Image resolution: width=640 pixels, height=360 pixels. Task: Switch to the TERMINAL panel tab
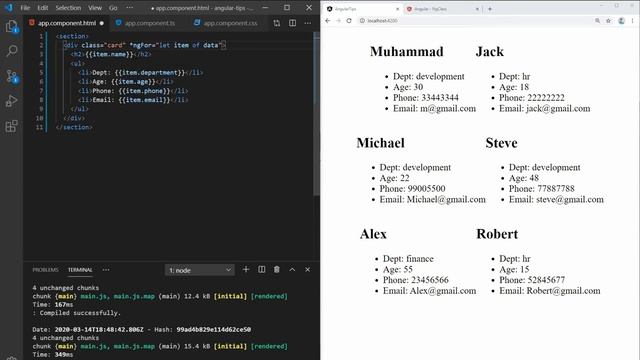[80, 270]
